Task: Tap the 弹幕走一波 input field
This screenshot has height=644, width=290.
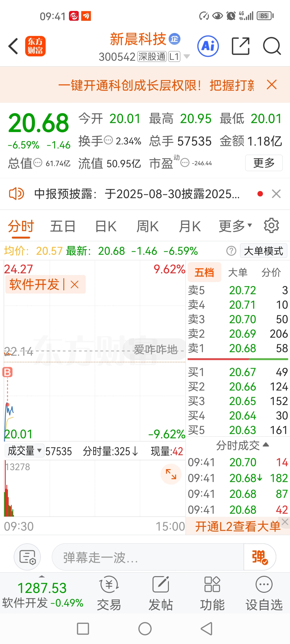Action: [148, 557]
